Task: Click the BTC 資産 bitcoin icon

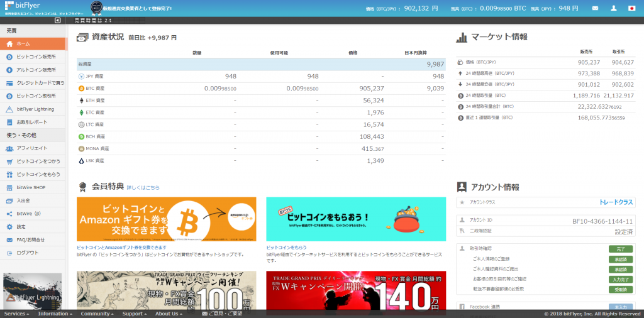Action: 81,89
